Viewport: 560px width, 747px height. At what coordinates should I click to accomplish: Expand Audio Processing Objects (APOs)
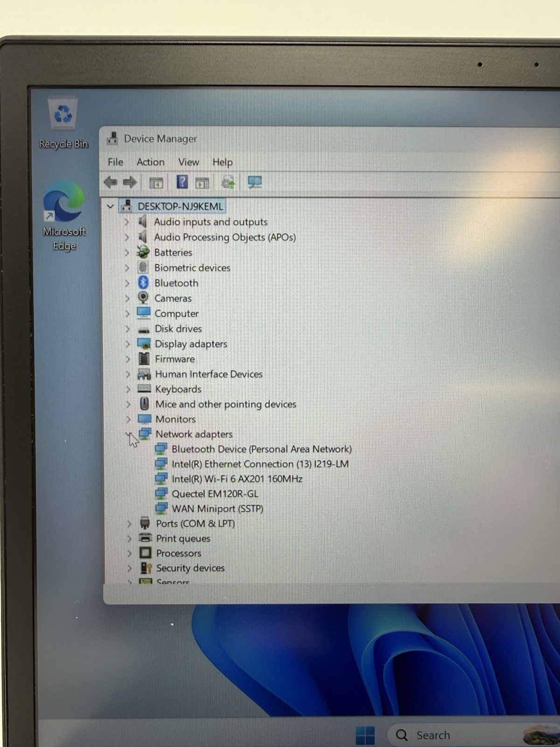click(127, 237)
